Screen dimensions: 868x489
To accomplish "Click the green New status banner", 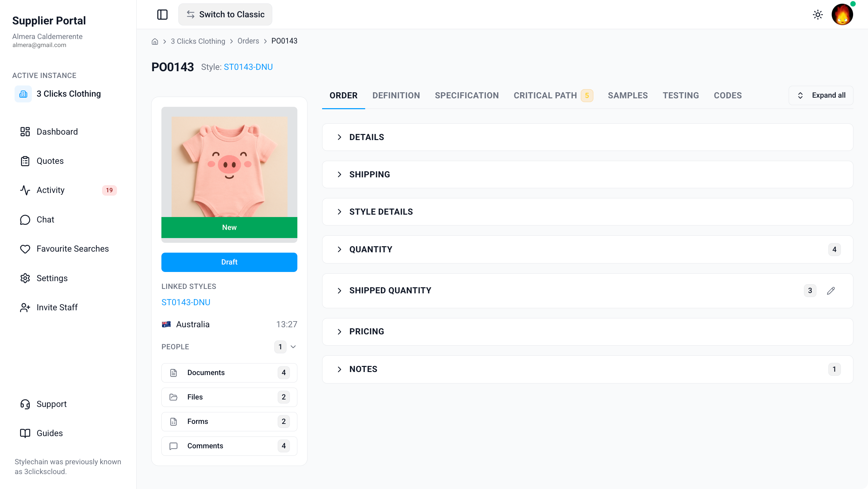I will pos(229,228).
